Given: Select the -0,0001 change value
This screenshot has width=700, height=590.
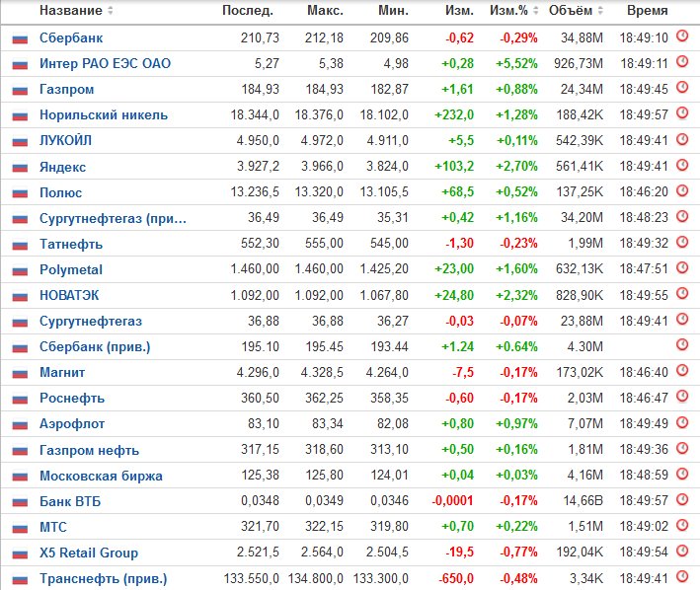Looking at the screenshot, I should pos(452,501).
